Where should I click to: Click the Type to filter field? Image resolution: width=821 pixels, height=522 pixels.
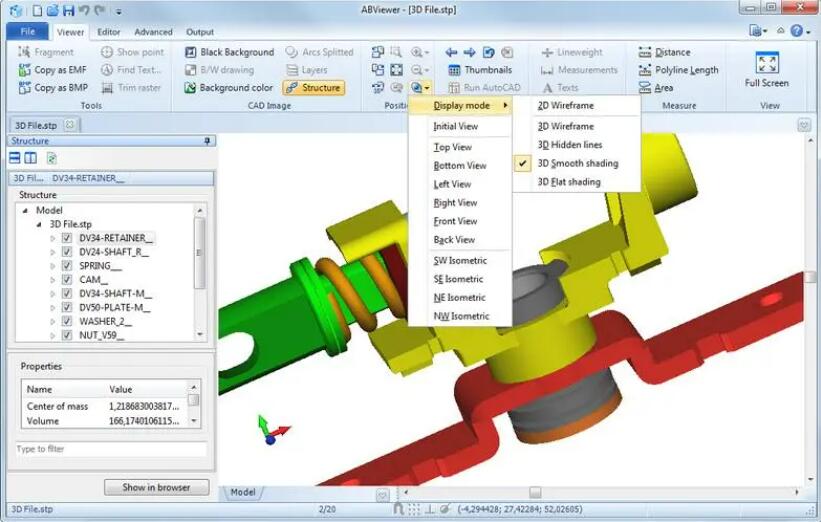(111, 450)
